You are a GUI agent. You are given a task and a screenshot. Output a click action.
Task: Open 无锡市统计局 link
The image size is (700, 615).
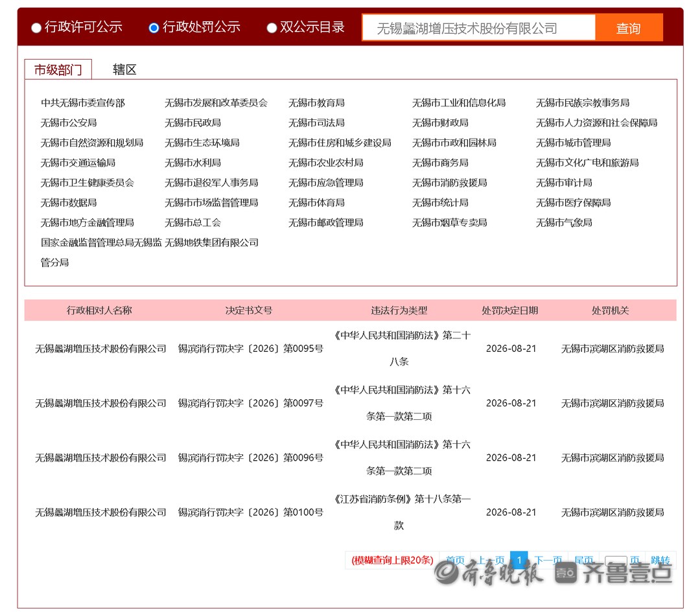[440, 203]
